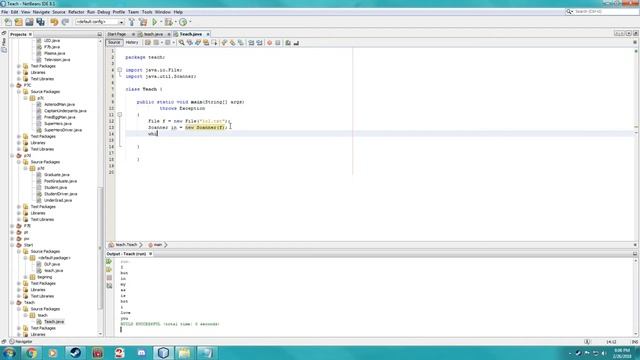The image size is (640, 360).
Task: Open the File menu
Action: click(x=4, y=12)
